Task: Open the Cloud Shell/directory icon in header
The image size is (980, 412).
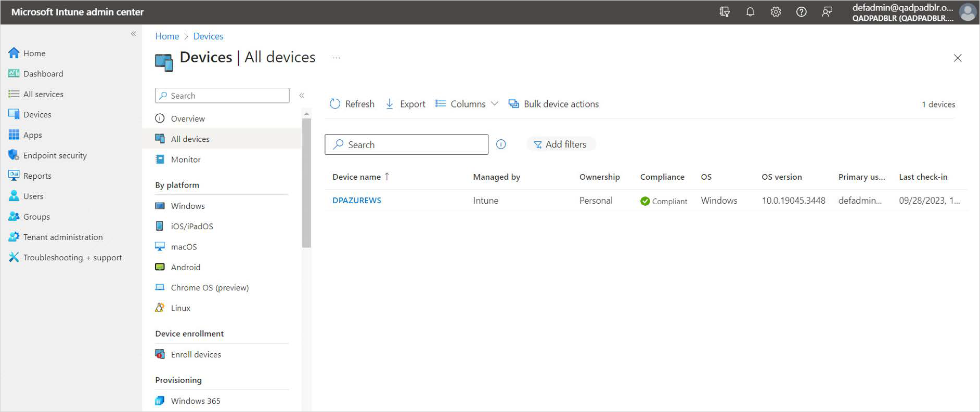Action: pyautogui.click(x=725, y=12)
